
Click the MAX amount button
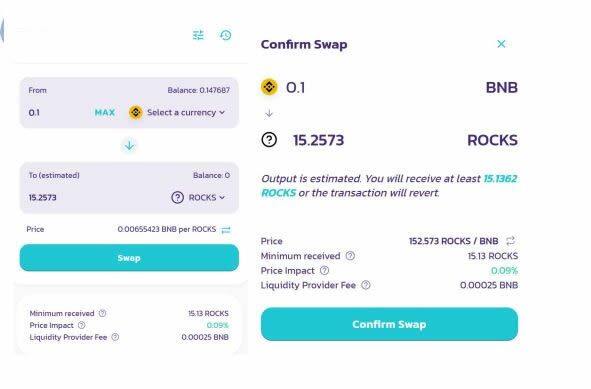point(105,112)
